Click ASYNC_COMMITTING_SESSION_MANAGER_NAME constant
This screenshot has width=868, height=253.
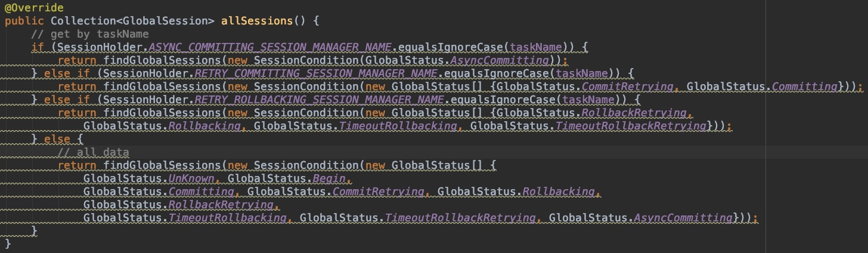coord(270,47)
